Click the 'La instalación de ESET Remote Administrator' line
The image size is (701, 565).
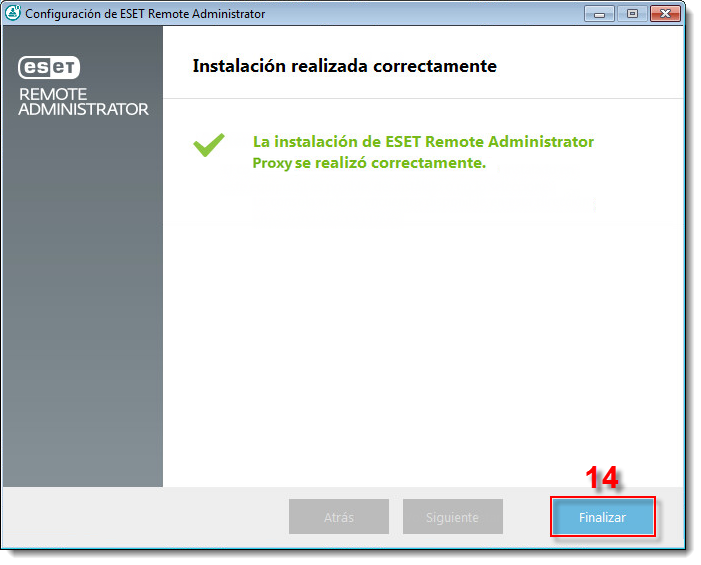(x=423, y=142)
